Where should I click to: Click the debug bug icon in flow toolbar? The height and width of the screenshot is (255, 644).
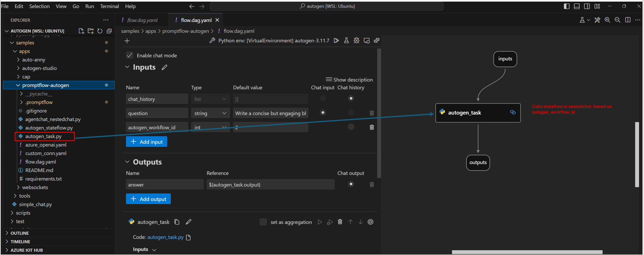[x=356, y=40]
